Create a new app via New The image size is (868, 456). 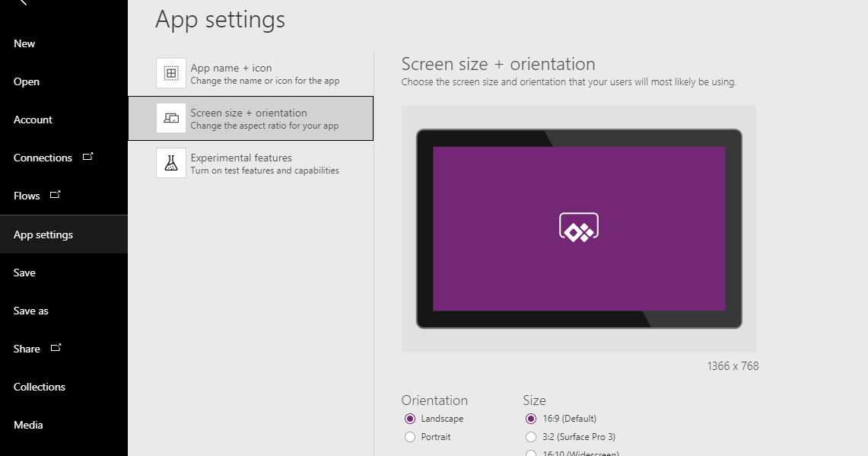24,43
